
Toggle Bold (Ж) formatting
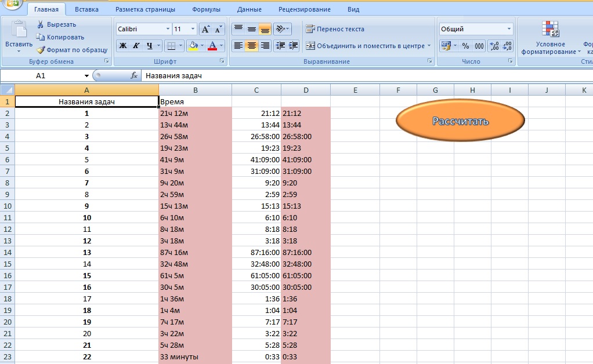point(123,46)
